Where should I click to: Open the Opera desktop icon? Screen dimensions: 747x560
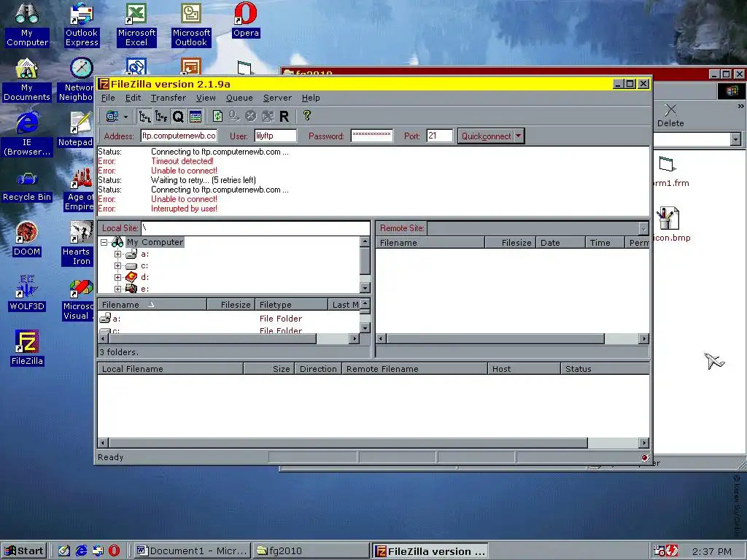pos(246,20)
